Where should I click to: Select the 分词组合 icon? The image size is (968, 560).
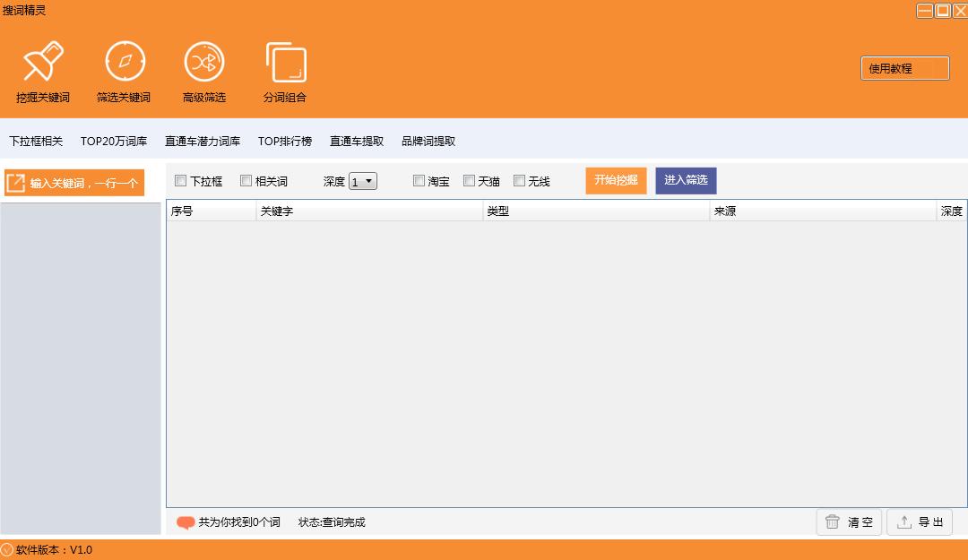click(285, 61)
